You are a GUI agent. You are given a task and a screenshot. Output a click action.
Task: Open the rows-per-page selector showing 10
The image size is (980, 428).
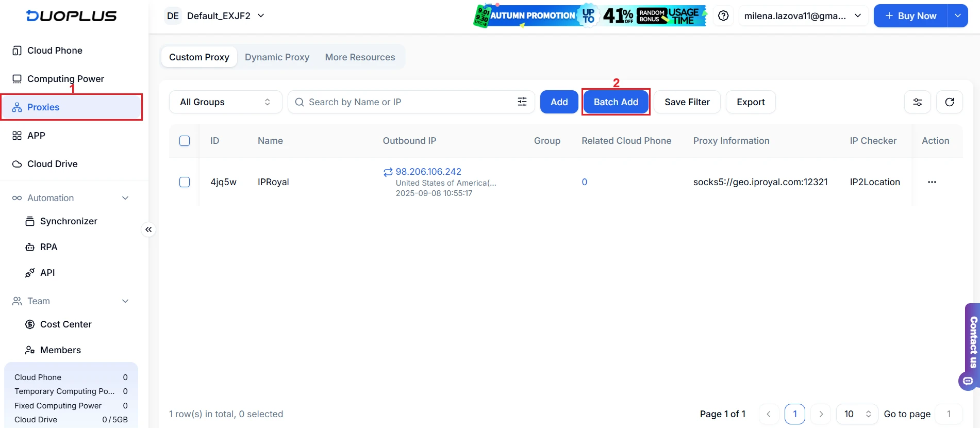point(856,414)
